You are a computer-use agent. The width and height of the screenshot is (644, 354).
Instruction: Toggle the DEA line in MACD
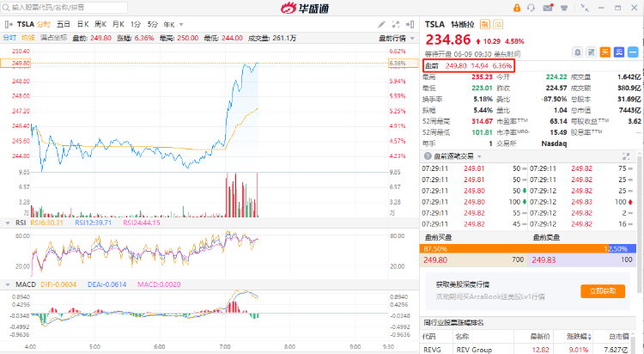(106, 284)
